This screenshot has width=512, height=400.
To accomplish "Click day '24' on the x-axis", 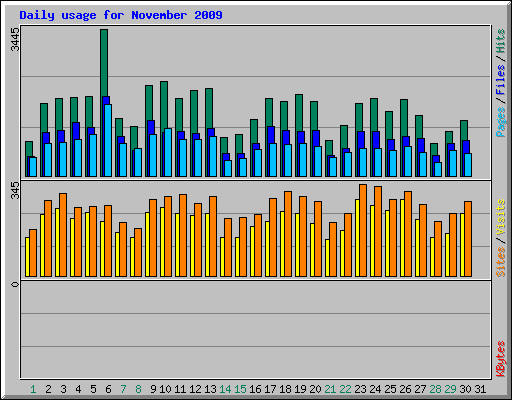I will point(375,389).
